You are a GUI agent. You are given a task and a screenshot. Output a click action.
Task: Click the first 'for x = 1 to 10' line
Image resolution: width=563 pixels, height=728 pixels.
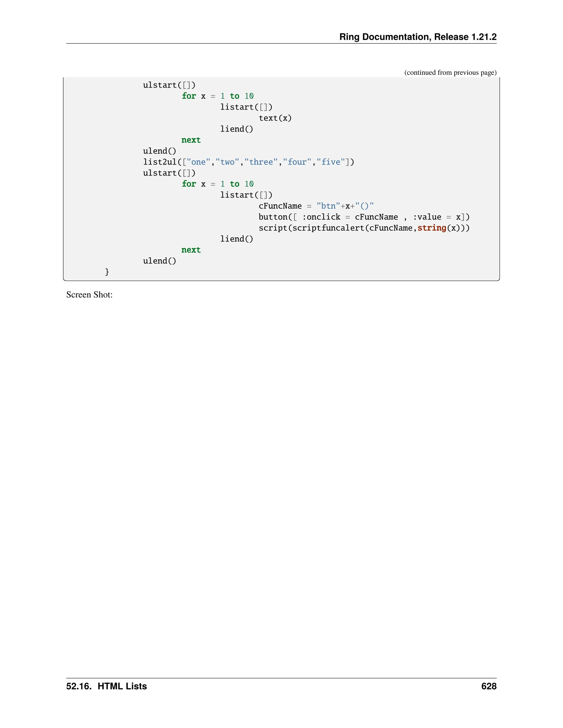pos(217,96)
